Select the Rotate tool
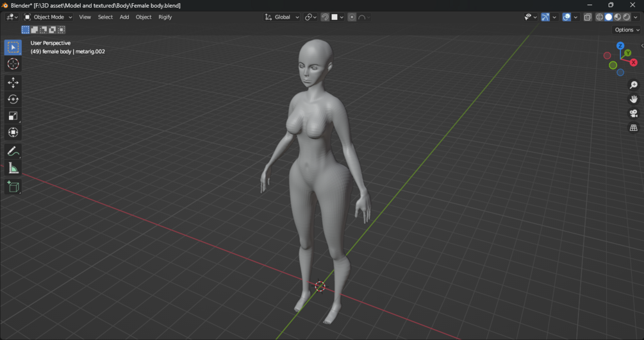 pos(13,99)
